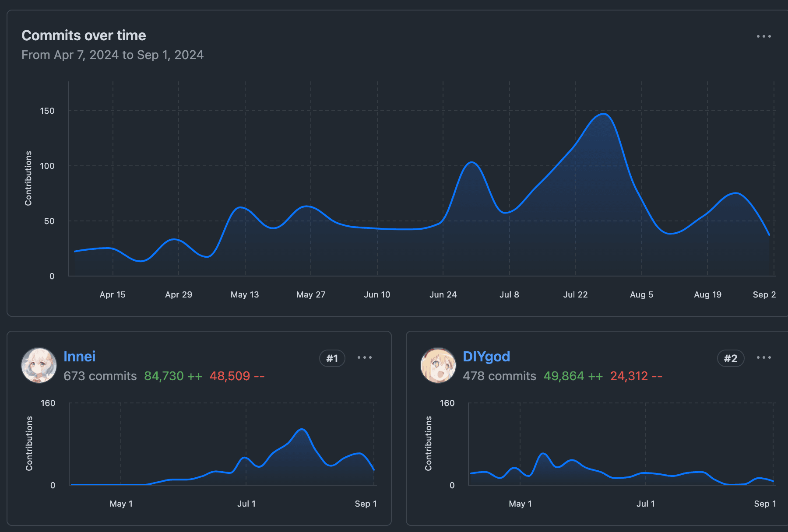Viewport: 788px width, 532px height.
Task: Click the Aug 5 axis label
Action: point(641,294)
